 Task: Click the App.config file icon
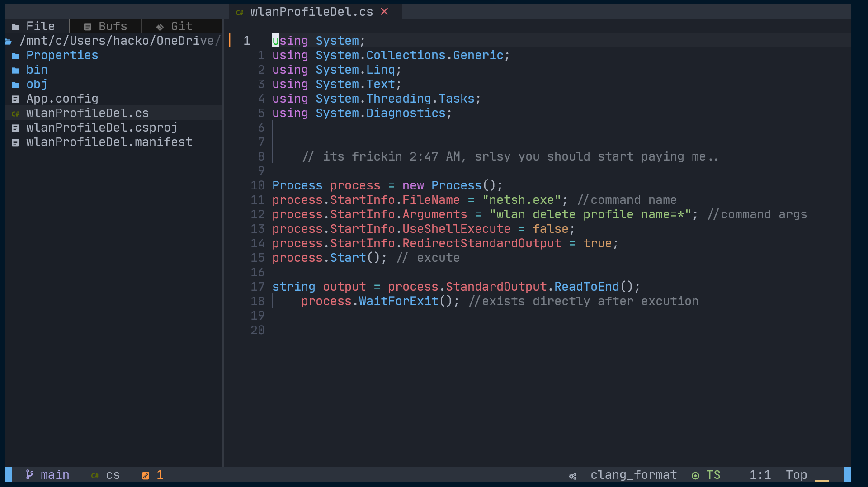point(15,99)
